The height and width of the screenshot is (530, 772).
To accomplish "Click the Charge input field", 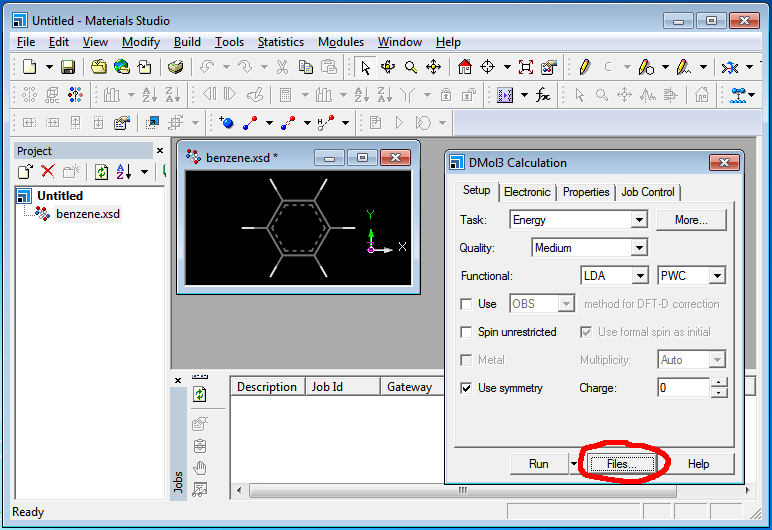I will (x=684, y=388).
